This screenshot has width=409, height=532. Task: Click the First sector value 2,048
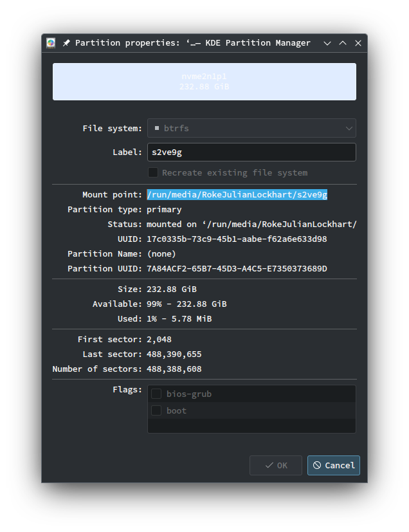pos(159,339)
